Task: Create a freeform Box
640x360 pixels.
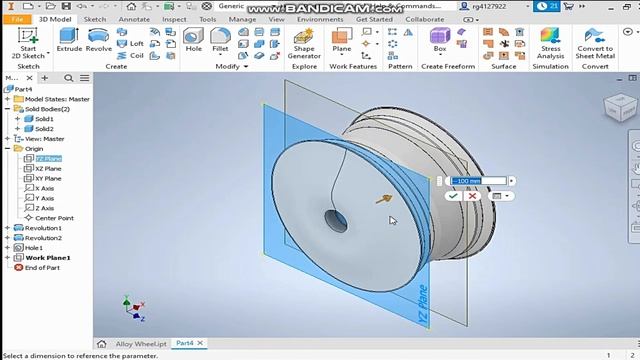Action: click(440, 40)
